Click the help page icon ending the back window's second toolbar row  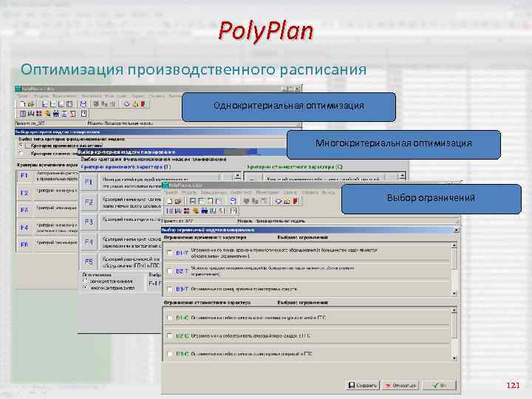[x=83, y=114]
